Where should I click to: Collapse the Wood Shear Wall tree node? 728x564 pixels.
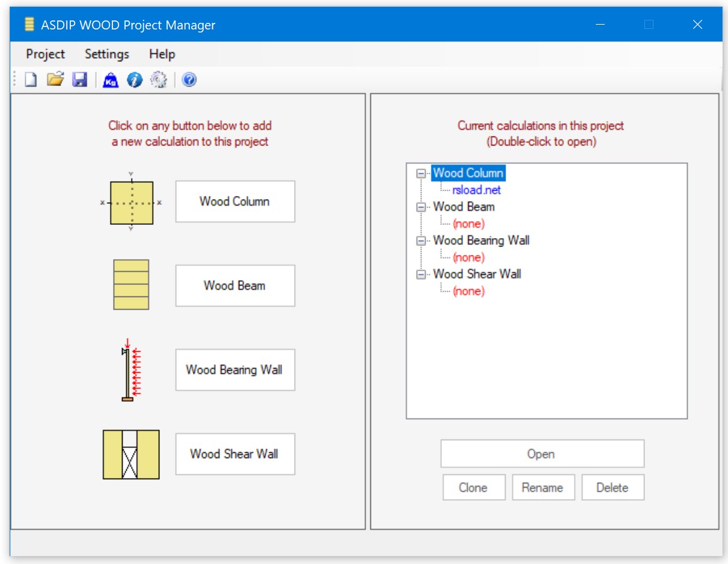(x=421, y=274)
